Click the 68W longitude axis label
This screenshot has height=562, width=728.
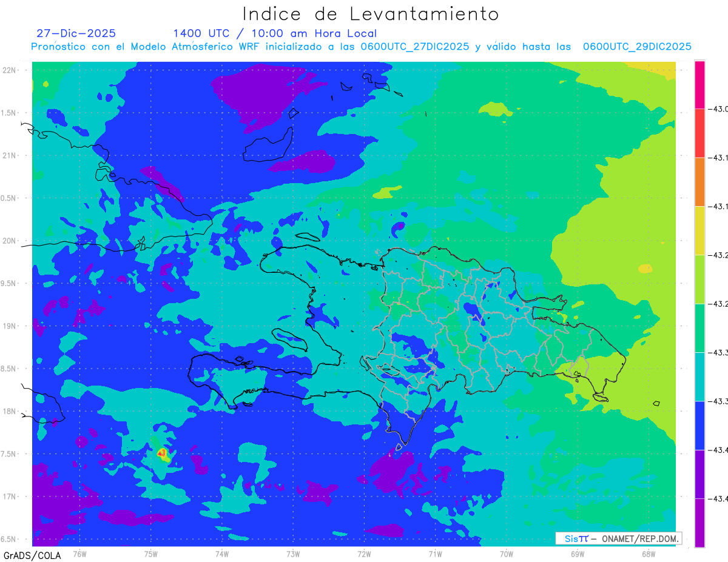pos(649,554)
